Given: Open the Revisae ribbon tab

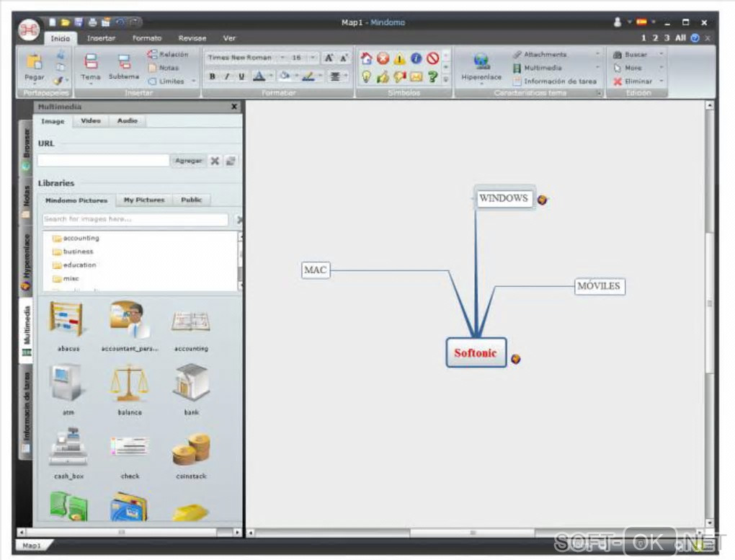Looking at the screenshot, I should (192, 38).
